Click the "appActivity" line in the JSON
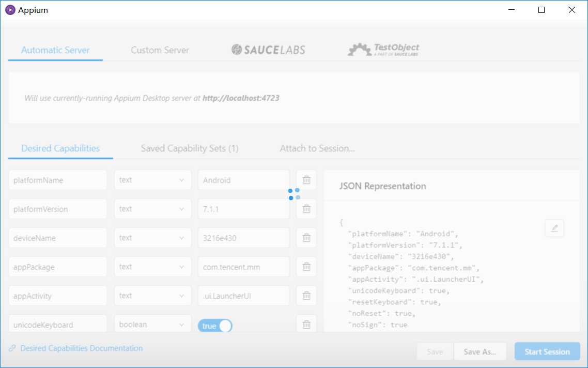Screen dimensions: 588x368 tap(416, 279)
